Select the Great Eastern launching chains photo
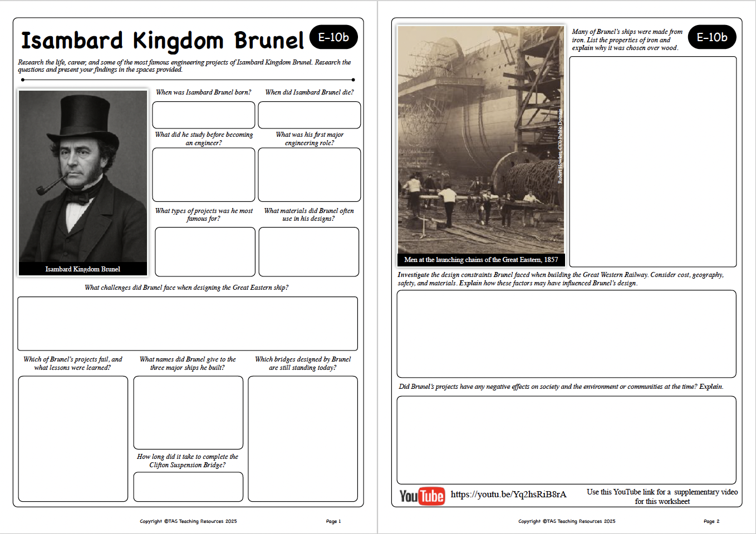 tap(480, 140)
